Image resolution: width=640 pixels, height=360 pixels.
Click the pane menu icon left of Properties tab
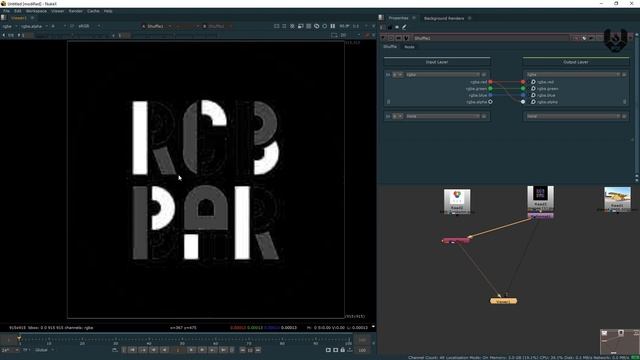[x=381, y=18]
